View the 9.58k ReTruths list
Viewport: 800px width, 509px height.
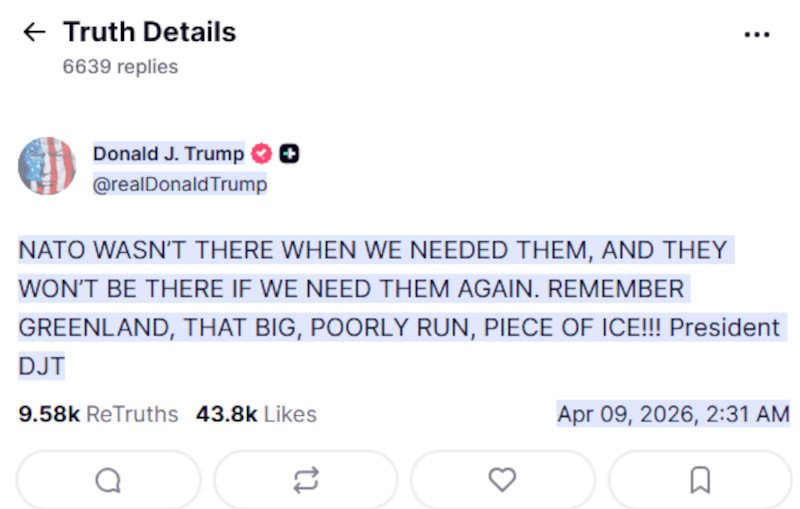(x=98, y=414)
